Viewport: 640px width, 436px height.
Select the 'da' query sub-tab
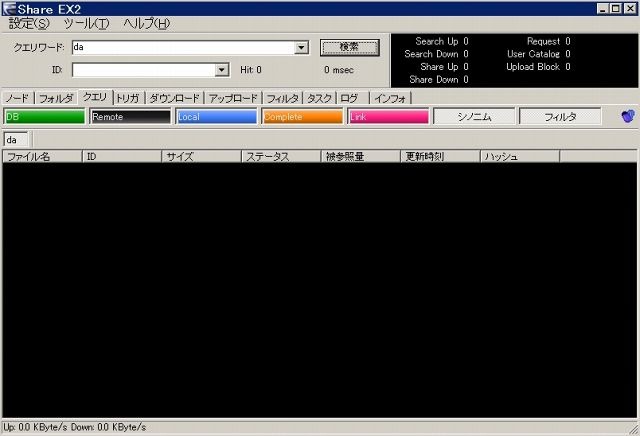click(x=16, y=140)
